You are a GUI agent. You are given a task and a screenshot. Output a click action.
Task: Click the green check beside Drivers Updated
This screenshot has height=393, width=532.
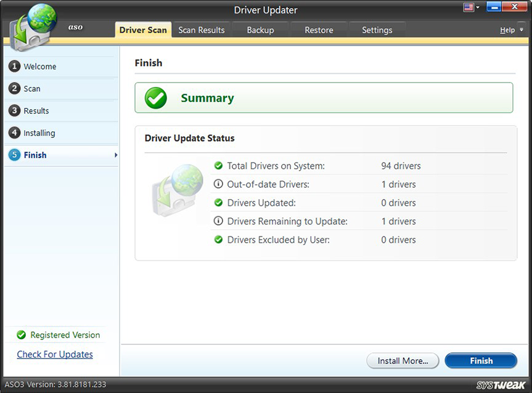[218, 203]
